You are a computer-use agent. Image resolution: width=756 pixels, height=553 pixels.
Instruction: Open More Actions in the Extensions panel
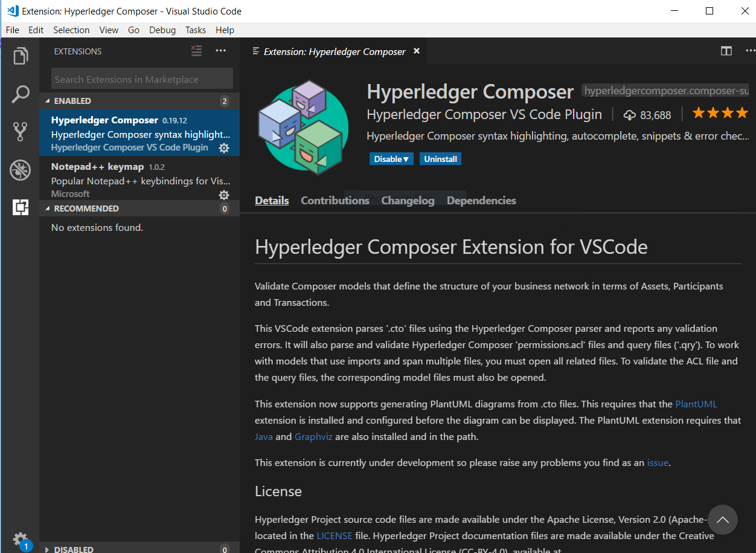[x=220, y=51]
